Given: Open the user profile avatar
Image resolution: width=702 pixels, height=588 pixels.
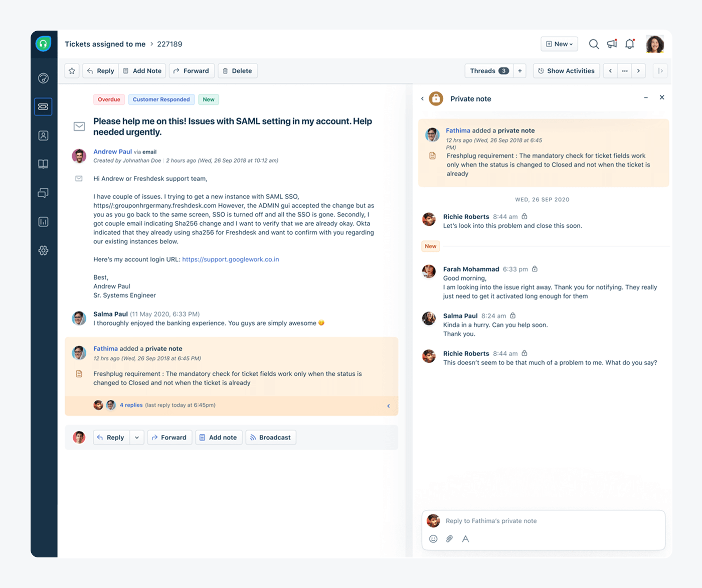Looking at the screenshot, I should pos(655,44).
